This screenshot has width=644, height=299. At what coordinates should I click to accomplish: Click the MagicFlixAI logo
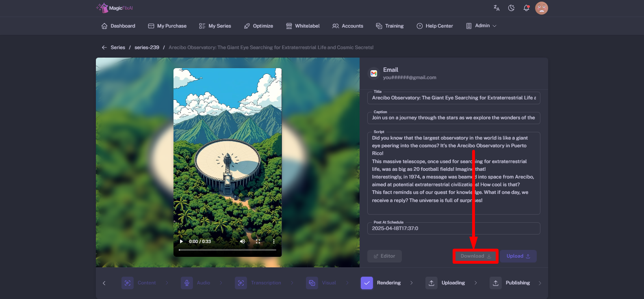pos(115,8)
